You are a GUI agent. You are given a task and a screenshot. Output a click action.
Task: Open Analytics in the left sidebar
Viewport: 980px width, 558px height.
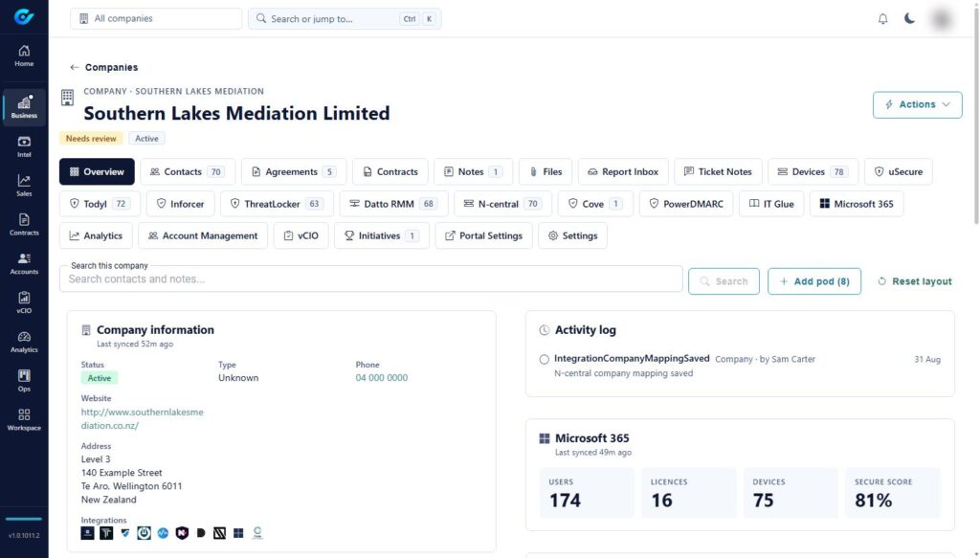(x=24, y=342)
